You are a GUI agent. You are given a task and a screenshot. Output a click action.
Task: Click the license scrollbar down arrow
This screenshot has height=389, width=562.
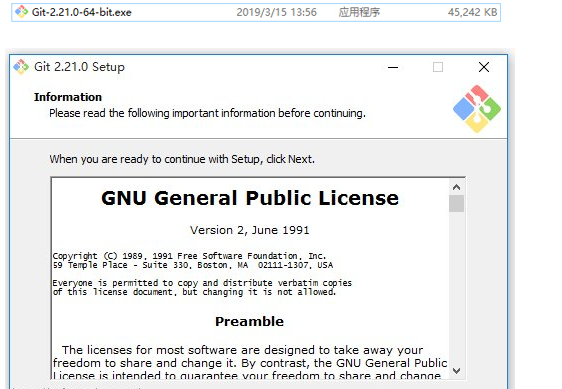click(456, 371)
